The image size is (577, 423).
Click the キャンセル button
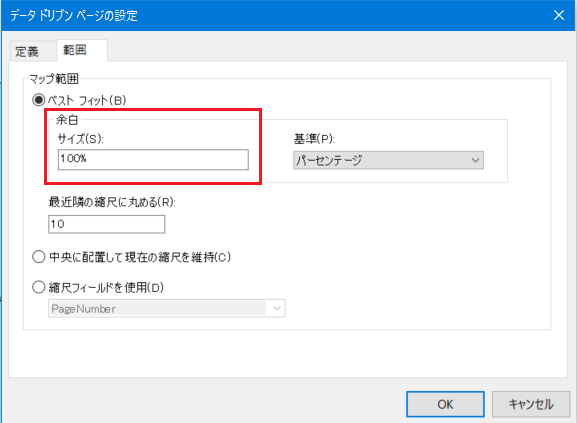pos(531,404)
